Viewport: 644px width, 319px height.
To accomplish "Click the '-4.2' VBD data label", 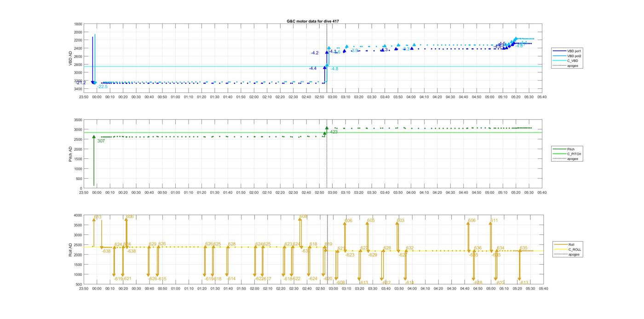I will (315, 53).
